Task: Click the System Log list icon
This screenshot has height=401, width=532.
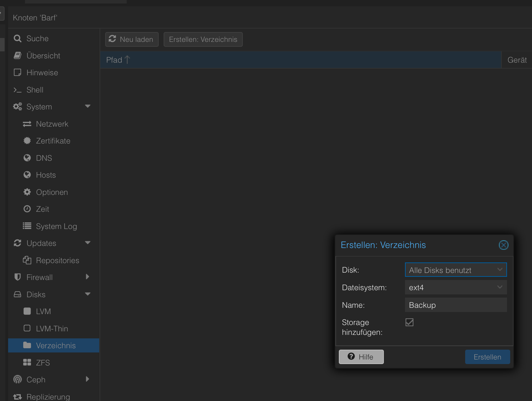Action: (27, 226)
